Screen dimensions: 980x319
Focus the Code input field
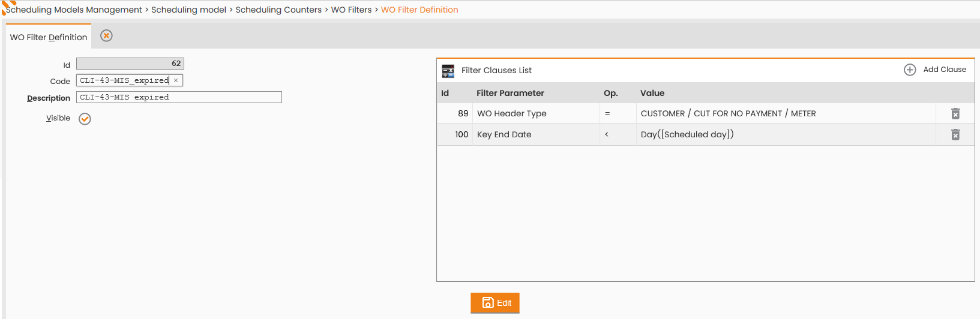(130, 80)
